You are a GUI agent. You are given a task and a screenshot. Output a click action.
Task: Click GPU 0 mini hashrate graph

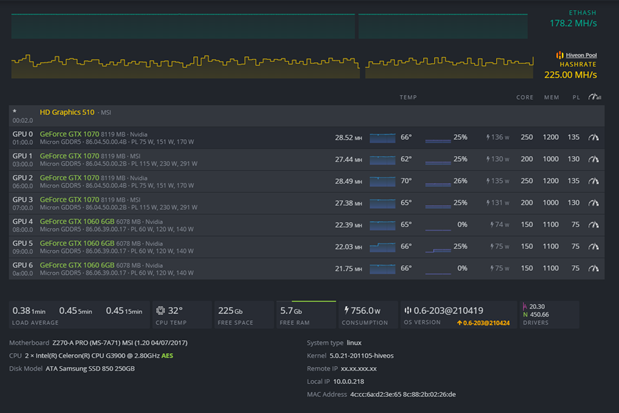[x=383, y=138]
